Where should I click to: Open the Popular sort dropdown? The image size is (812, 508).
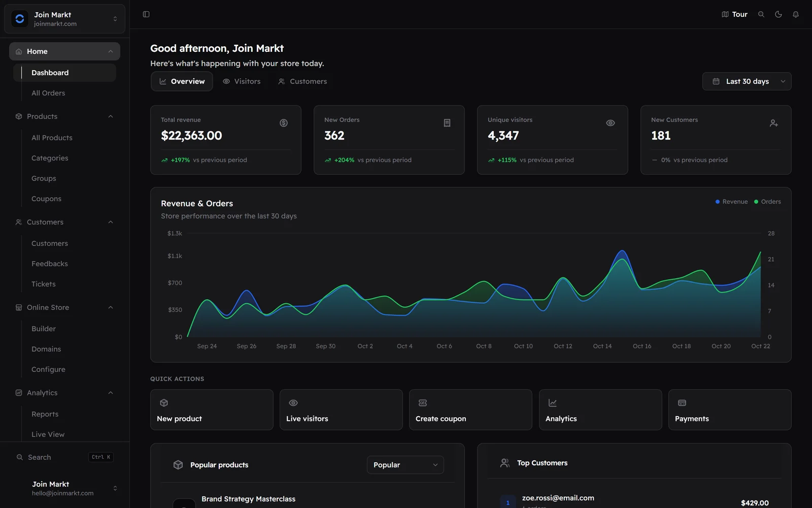[405, 465]
